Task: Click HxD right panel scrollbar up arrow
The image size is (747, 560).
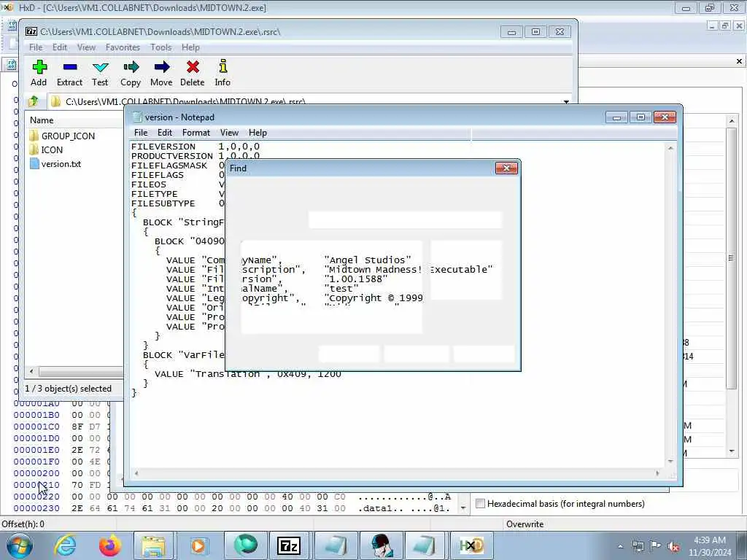Action: [x=732, y=121]
